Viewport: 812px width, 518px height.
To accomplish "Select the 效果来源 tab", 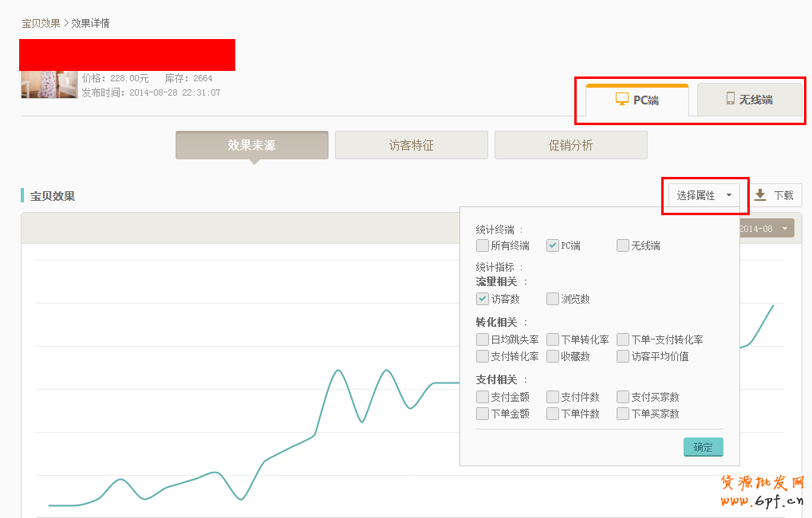I will (x=251, y=146).
